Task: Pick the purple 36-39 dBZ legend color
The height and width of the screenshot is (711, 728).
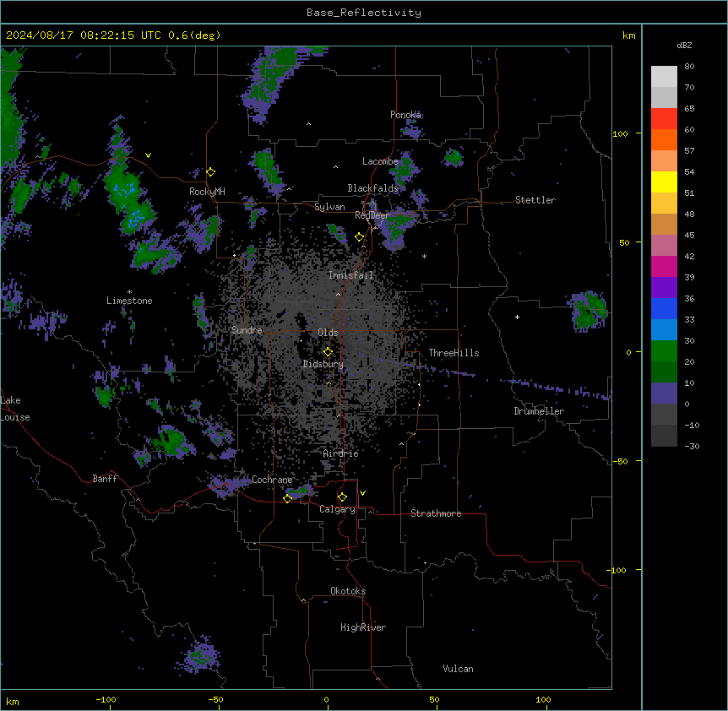Action: [x=664, y=287]
